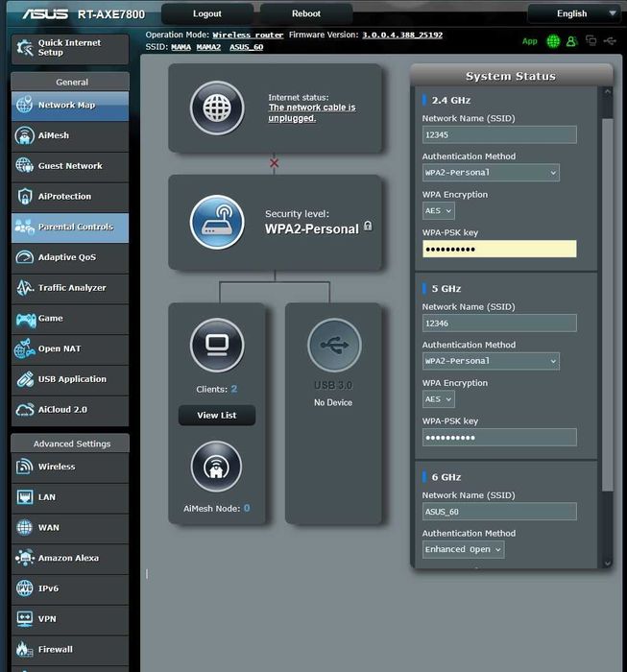
Task: Click the USB status icon in header
Action: [610, 41]
